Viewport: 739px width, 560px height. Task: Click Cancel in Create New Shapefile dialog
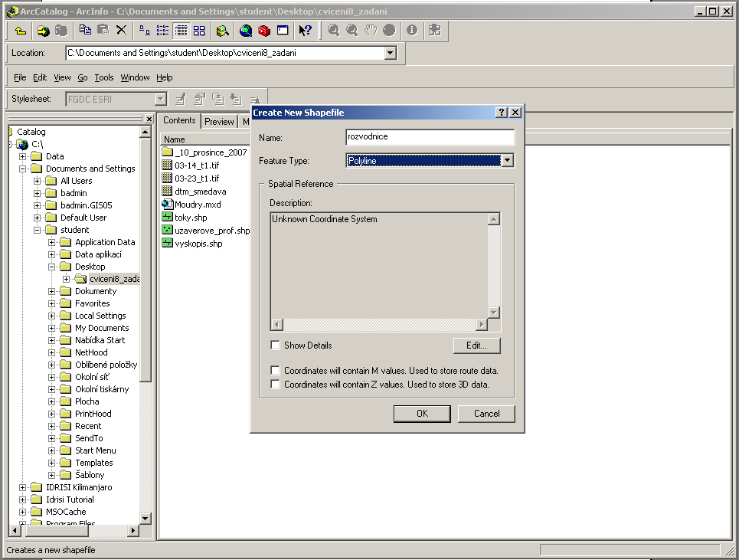486,414
